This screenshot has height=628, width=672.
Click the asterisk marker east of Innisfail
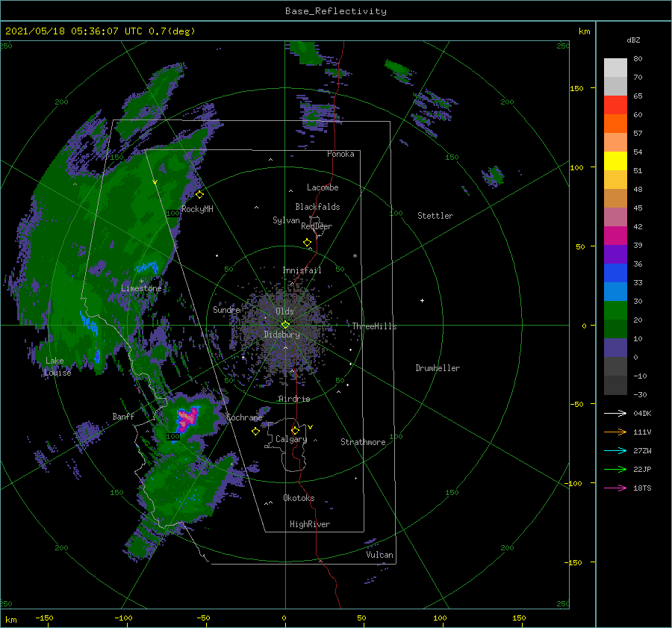[x=355, y=256]
